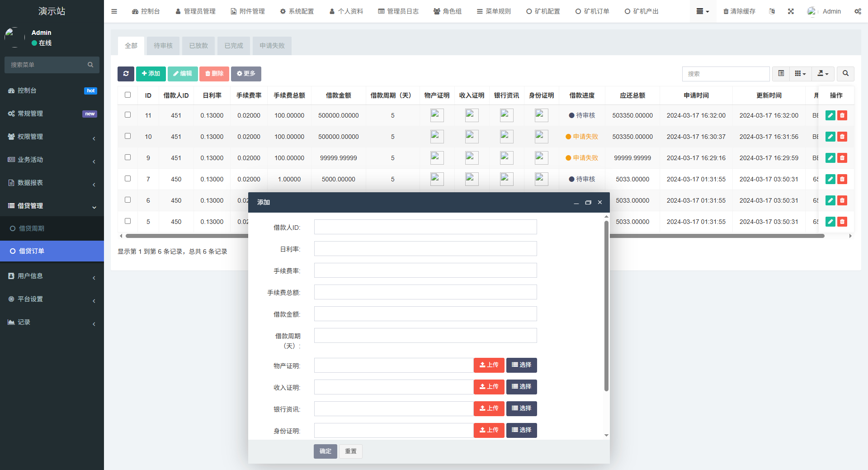Select the checkbox for order ID 10
This screenshot has height=470, width=868.
[127, 136]
